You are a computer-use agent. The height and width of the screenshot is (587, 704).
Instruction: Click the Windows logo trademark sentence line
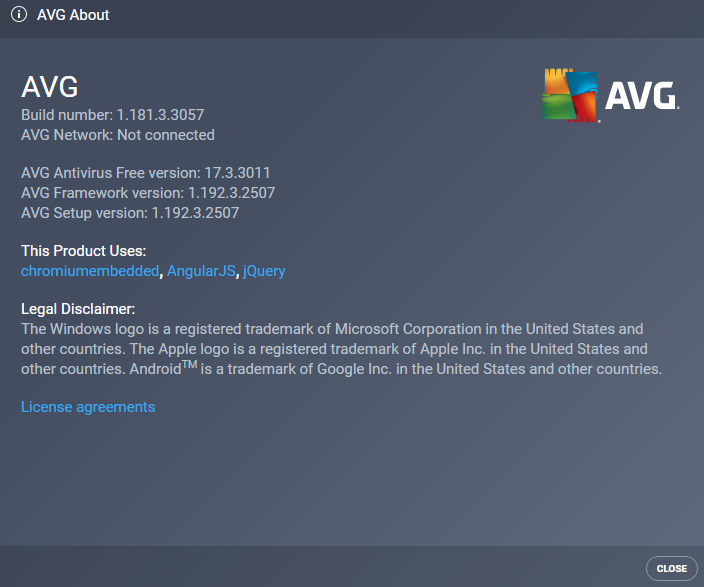tap(332, 329)
